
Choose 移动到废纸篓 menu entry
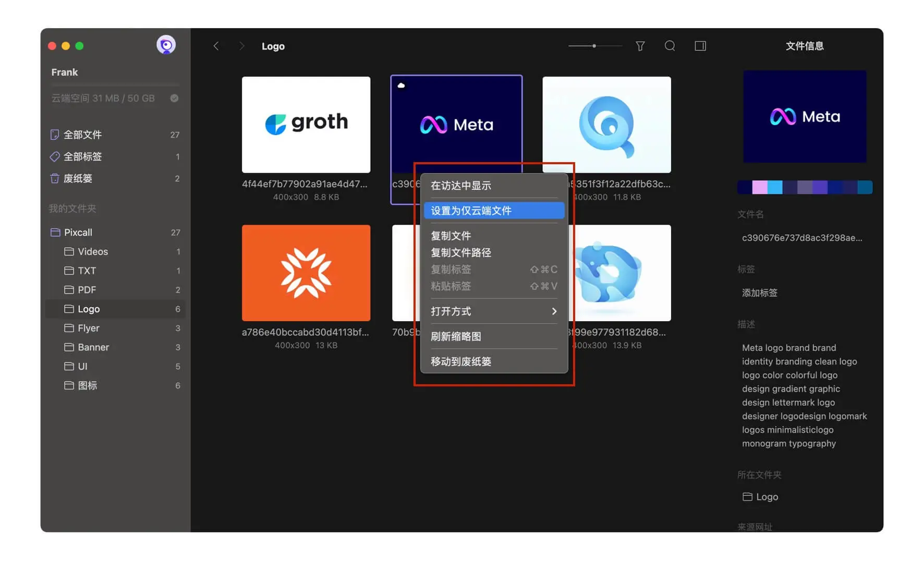(x=494, y=361)
